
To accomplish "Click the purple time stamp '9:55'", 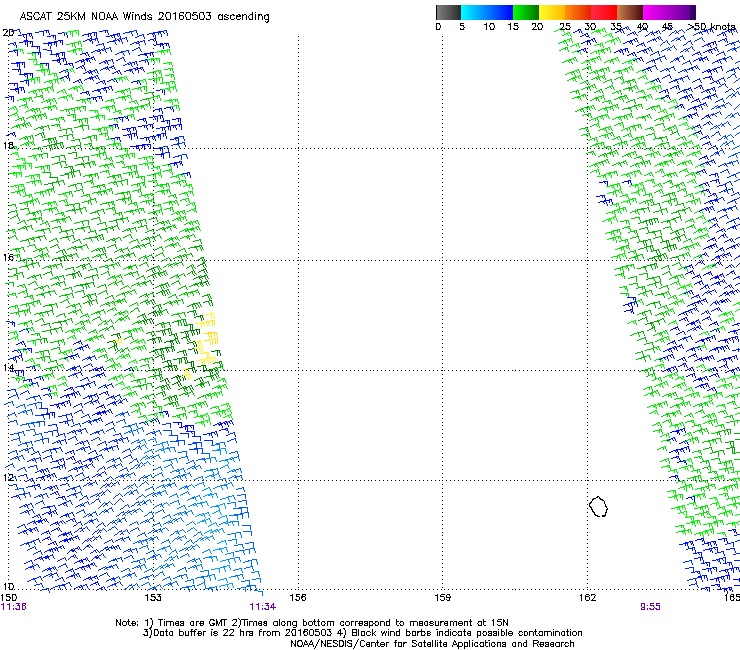I will 650,607.
